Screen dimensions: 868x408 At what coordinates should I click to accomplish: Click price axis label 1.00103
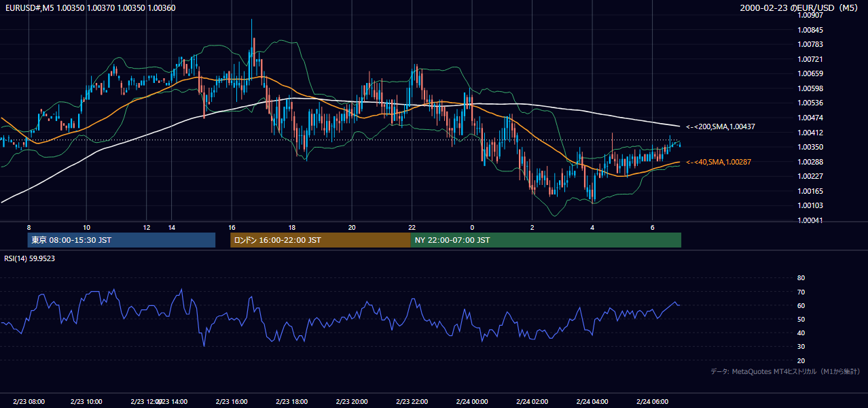point(810,205)
